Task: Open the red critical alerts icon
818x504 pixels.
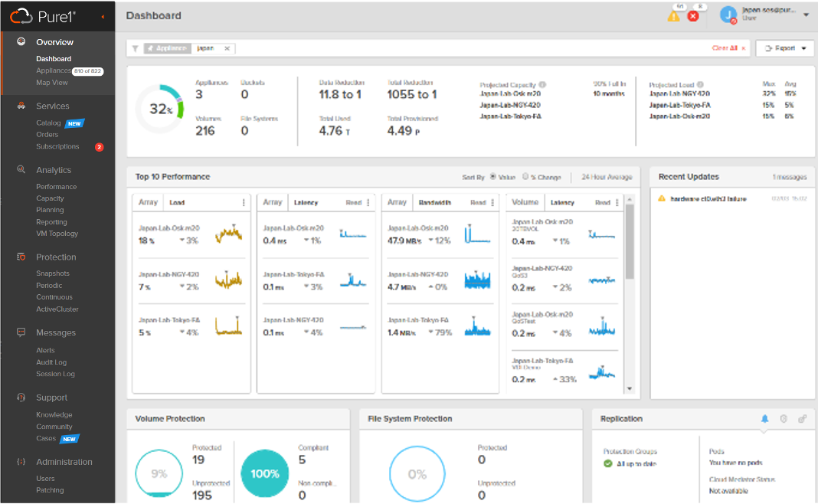Action: (x=693, y=16)
